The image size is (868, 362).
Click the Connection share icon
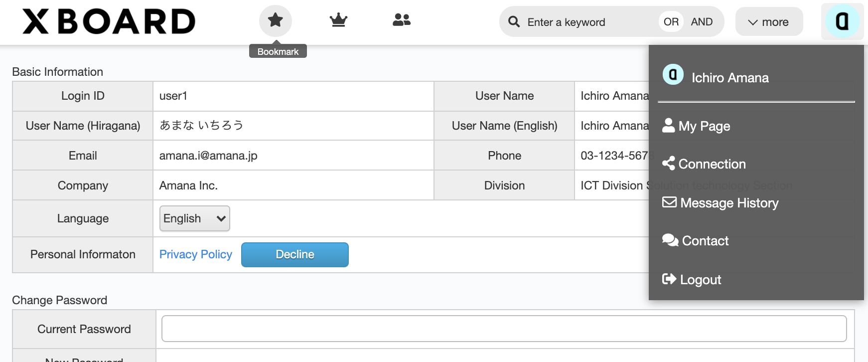(668, 164)
